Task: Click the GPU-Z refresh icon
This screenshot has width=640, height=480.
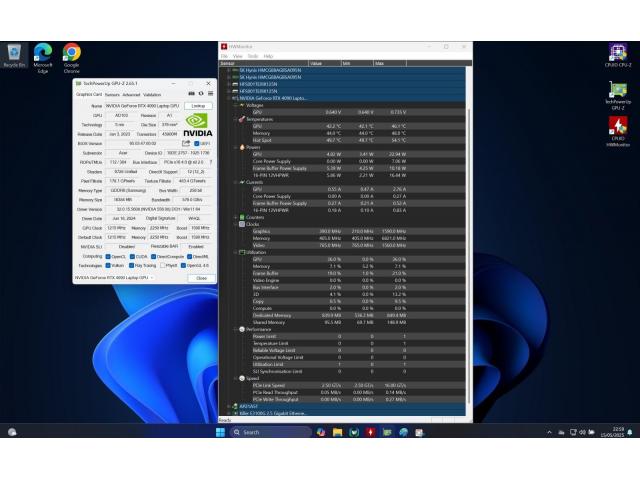Action: point(201,94)
